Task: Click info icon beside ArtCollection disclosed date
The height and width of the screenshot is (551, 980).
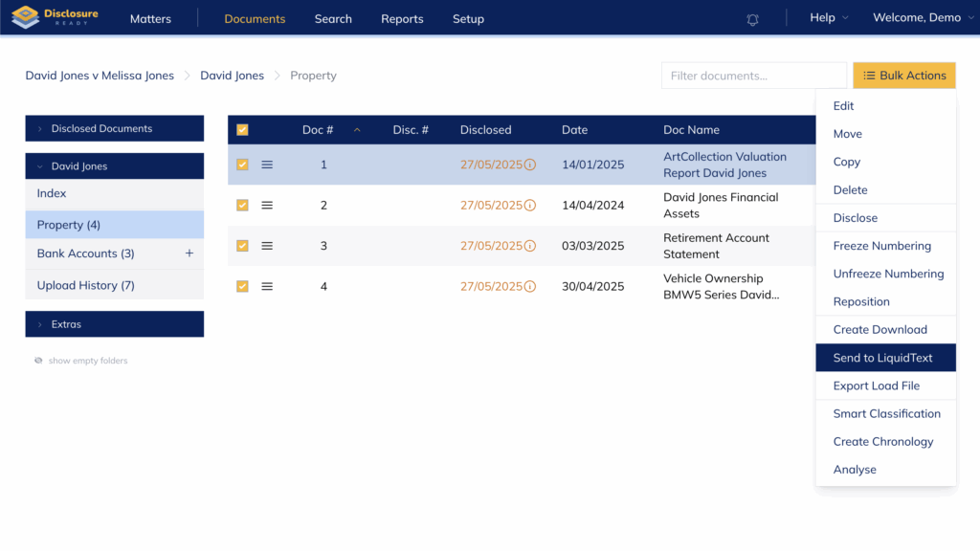Action: [530, 165]
